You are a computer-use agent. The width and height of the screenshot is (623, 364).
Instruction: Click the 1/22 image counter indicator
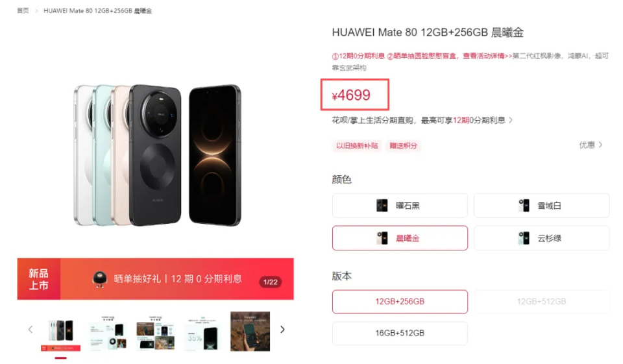270,282
